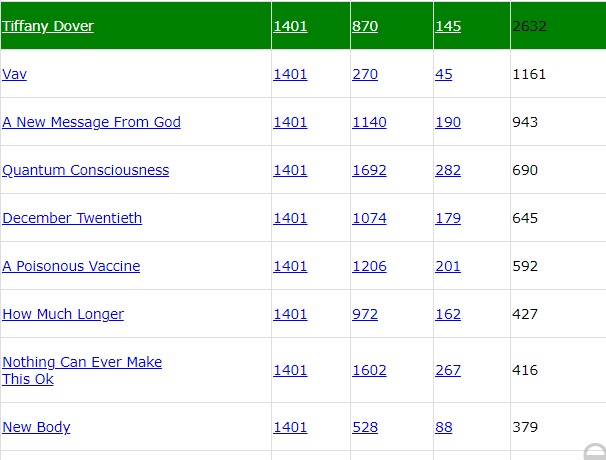
Task: Open the Tiffany Dover link
Action: (48, 26)
